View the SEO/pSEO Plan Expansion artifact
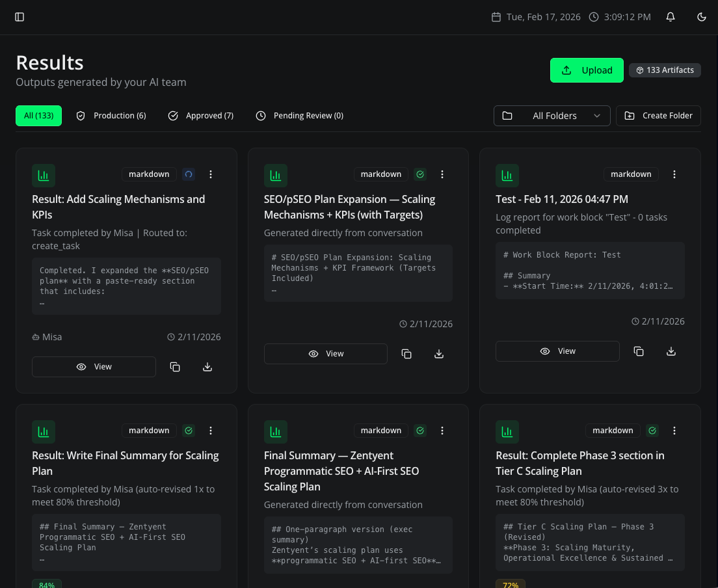718x588 pixels. pos(326,353)
